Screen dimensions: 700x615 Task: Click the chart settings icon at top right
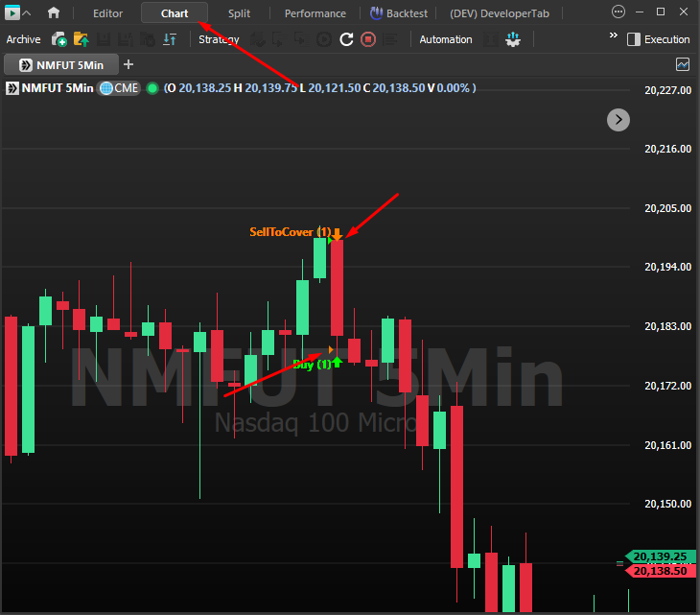point(683,64)
